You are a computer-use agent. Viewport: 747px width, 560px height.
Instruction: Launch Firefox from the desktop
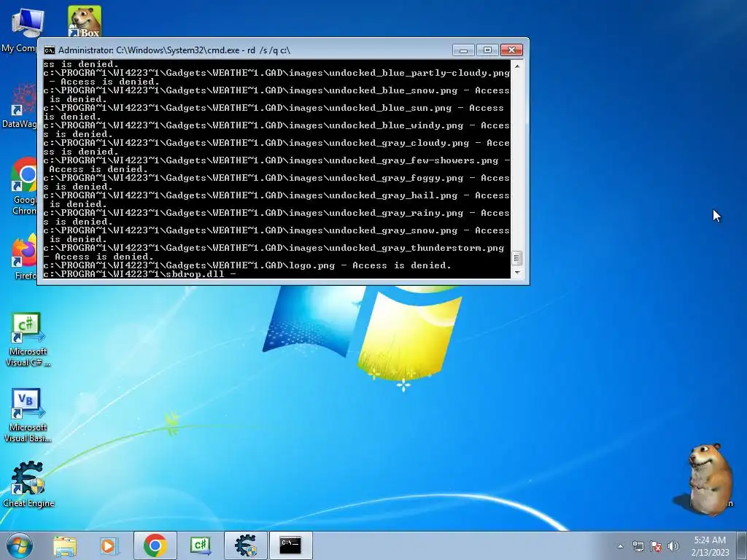click(x=25, y=257)
